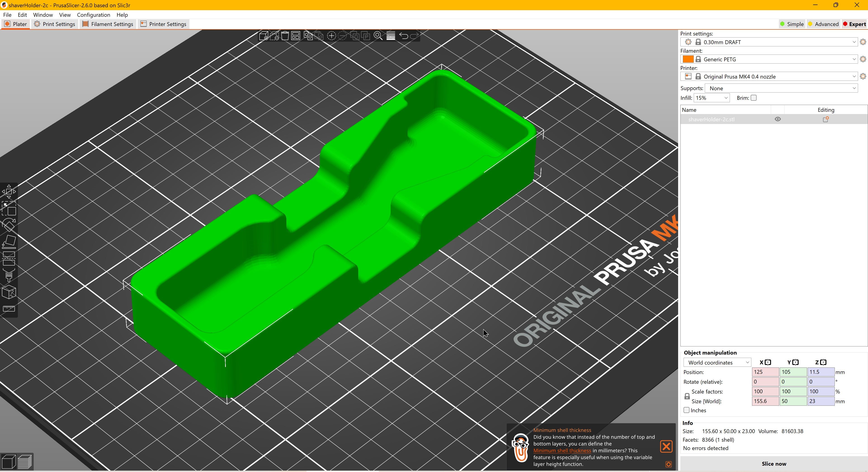Open Variable layer height tool
868x472 pixels.
(x=391, y=36)
